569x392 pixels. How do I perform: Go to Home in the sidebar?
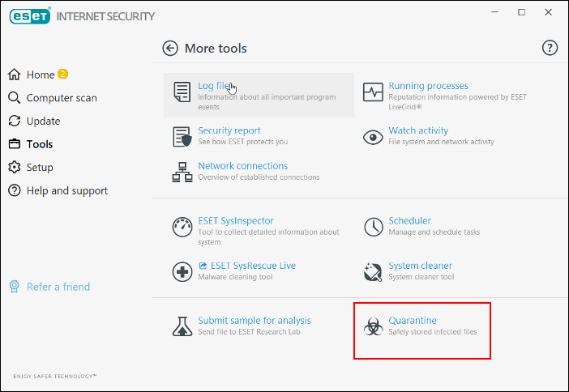point(41,75)
